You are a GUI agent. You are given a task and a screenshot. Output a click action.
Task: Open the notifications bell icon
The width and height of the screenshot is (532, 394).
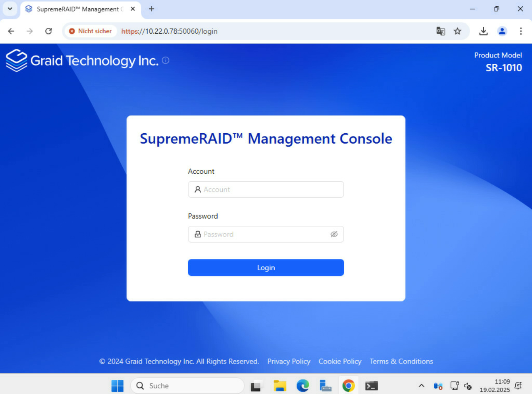518,386
